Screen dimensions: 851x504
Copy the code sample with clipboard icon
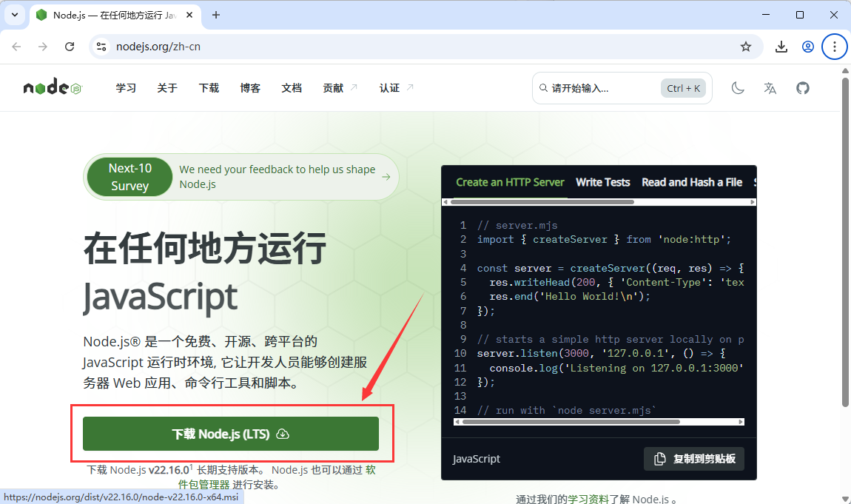[x=693, y=458]
